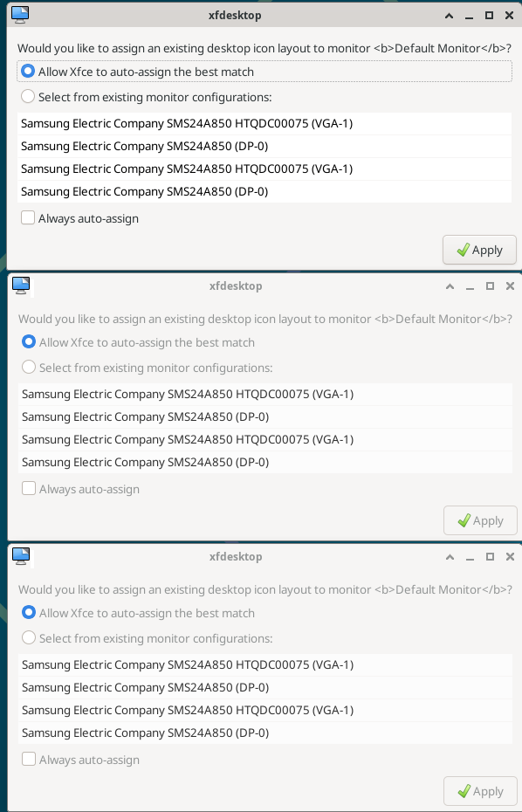Check 'Always auto-assign' in the bottom dialog
Viewport: 522px width, 812px height.
[x=29, y=760]
